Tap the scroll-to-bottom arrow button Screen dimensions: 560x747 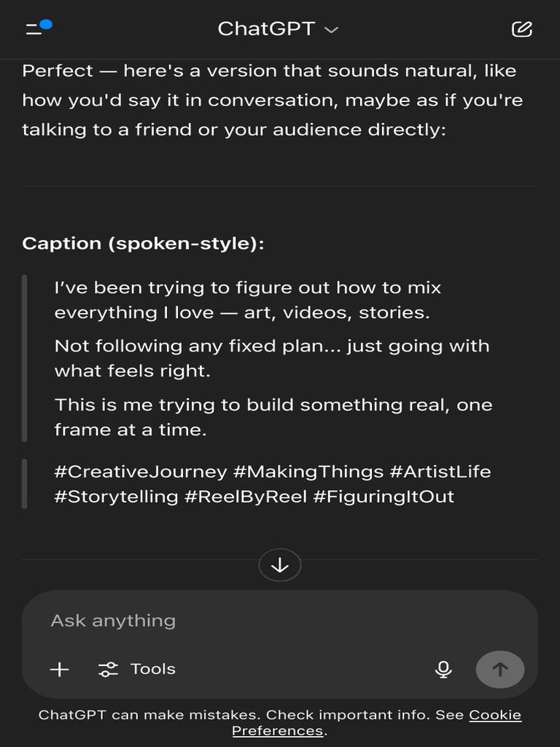(x=280, y=565)
